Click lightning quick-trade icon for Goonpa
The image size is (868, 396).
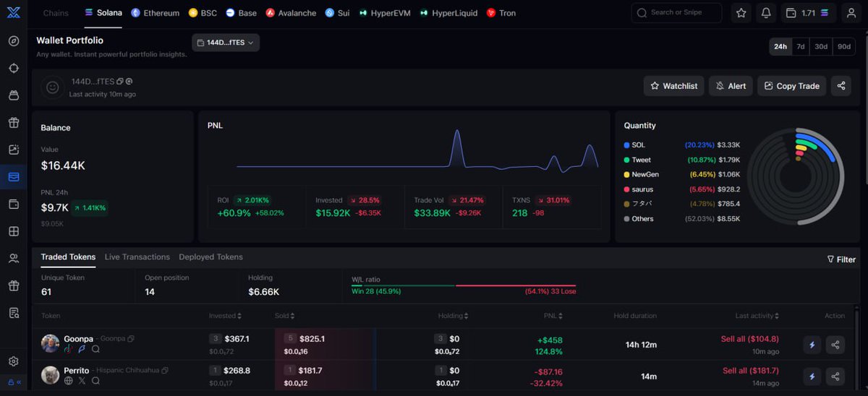pyautogui.click(x=812, y=345)
